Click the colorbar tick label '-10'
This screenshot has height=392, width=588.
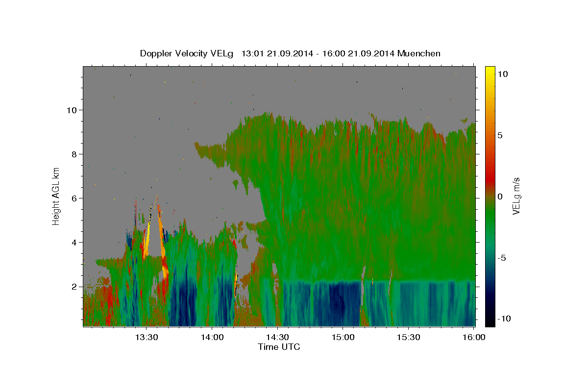[x=504, y=319]
